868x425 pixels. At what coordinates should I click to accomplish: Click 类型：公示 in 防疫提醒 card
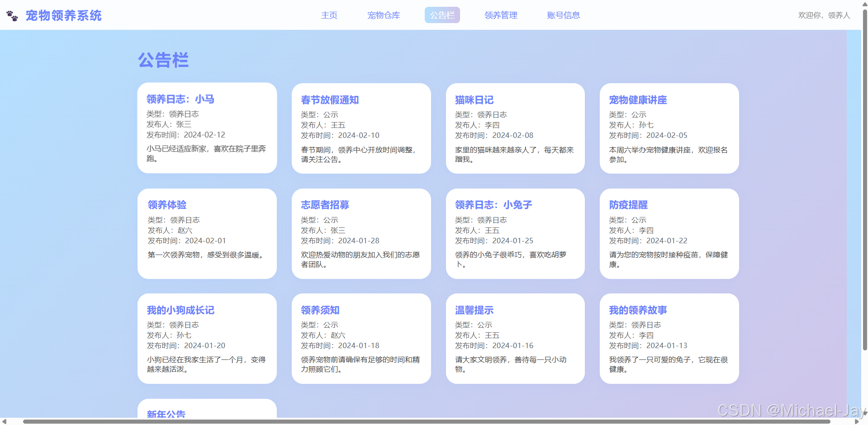[x=627, y=220]
